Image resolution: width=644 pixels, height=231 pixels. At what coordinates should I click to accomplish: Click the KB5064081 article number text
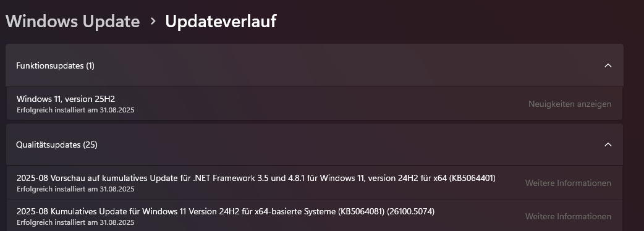(361, 211)
